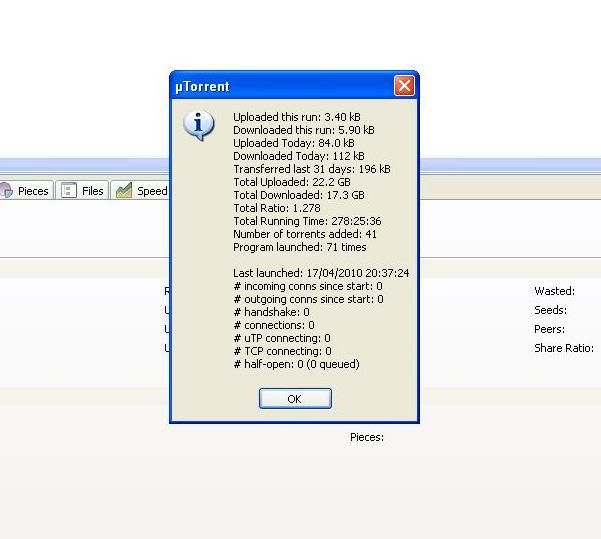Switch to the Pieces tab
The width and height of the screenshot is (601, 539).
[25, 191]
